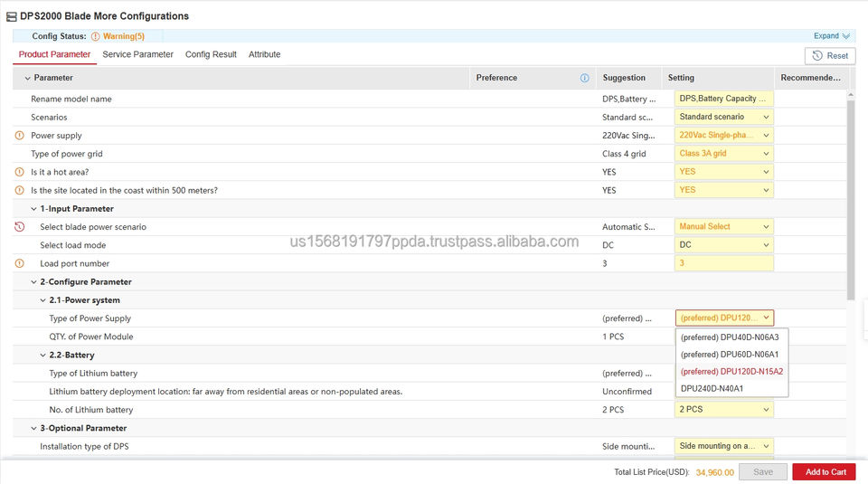Click the Lithium battery deployment location row label
The image size is (868, 484).
tap(225, 392)
